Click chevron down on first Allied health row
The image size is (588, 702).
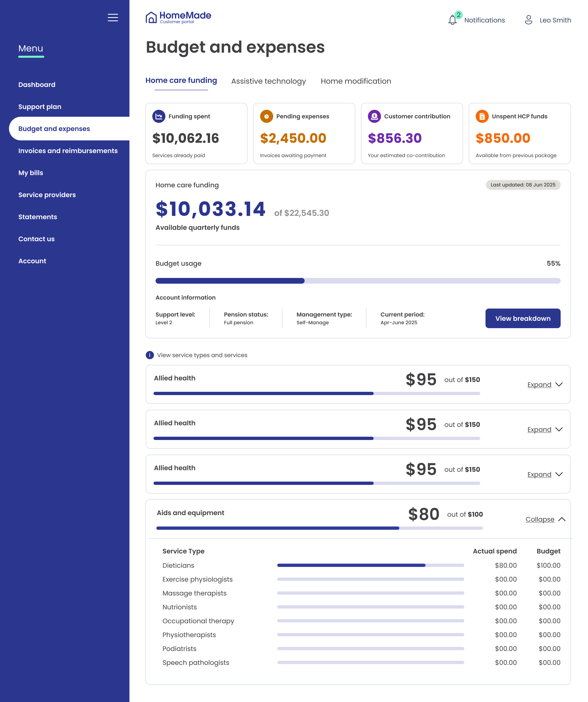tap(559, 384)
